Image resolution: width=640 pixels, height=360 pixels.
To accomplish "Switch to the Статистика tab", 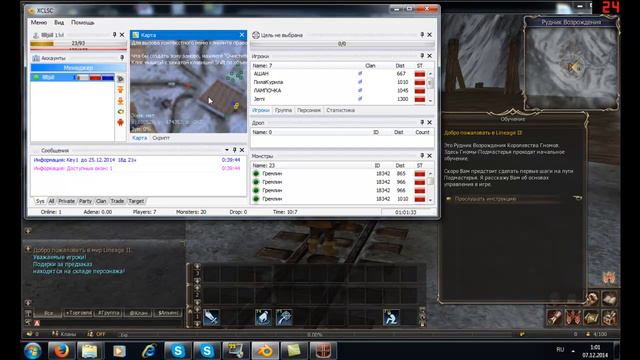I will tap(340, 110).
